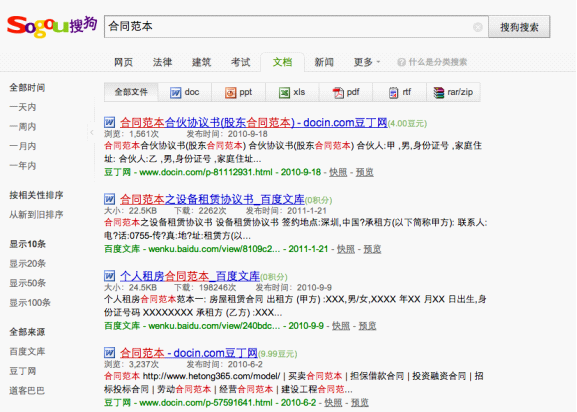577x412 pixels.
Task: Collapse the left sidebar arrow
Action: pos(92,132)
